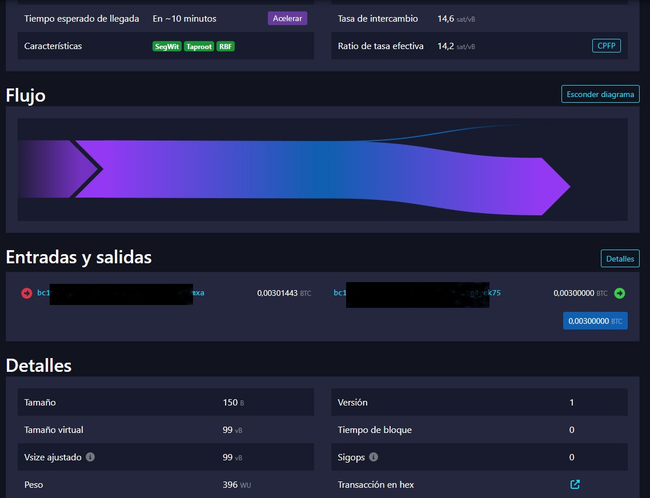The image size is (650, 498).
Task: Click the Taproot feature badge
Action: coord(198,46)
